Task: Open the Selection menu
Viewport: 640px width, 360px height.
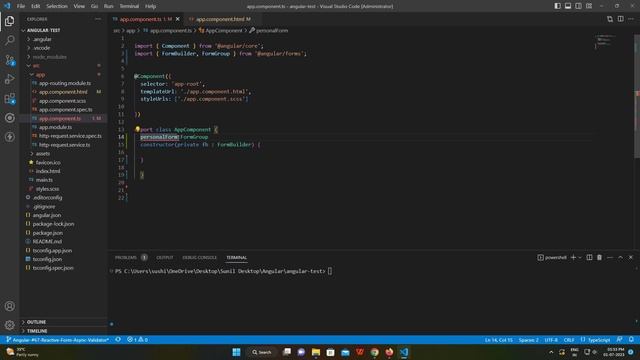Action: 57,6
